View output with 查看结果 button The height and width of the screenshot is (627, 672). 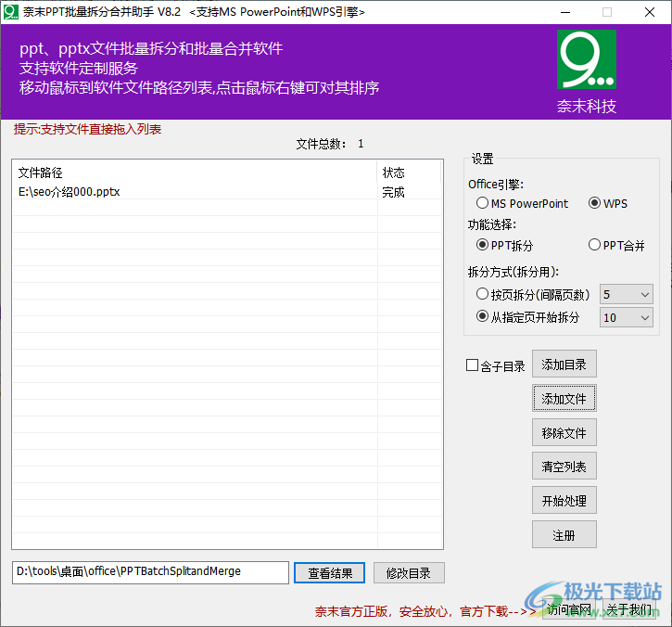[330, 573]
